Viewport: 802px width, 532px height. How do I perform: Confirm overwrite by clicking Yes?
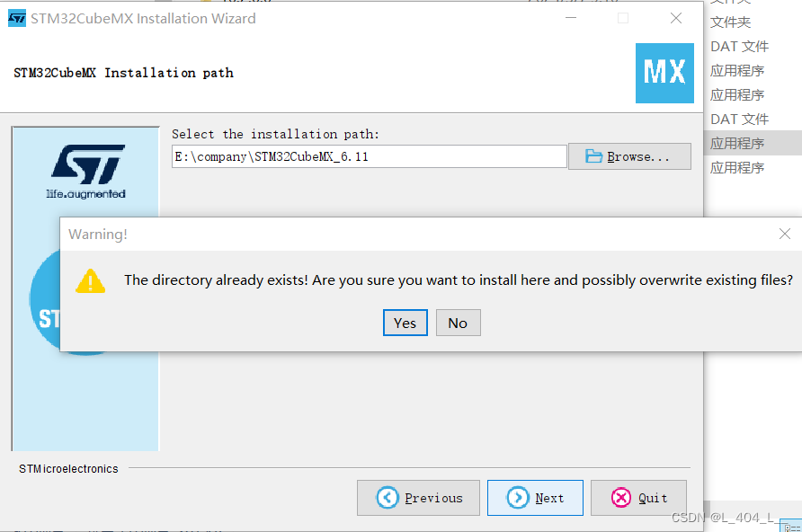405,323
